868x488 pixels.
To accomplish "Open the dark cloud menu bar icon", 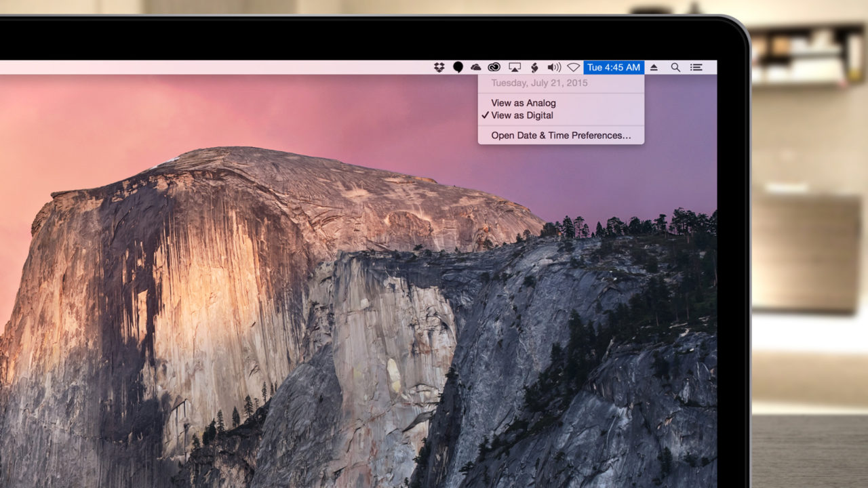I will pyautogui.click(x=476, y=67).
